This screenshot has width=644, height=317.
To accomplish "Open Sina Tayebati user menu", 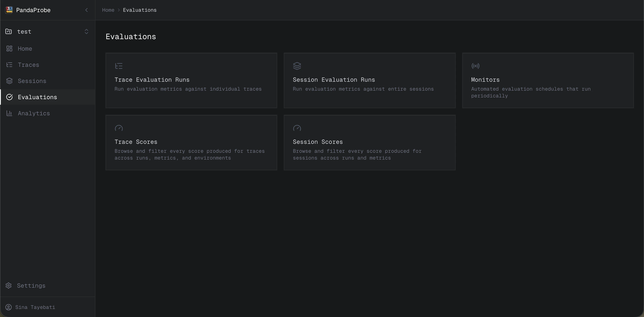I will [47, 307].
